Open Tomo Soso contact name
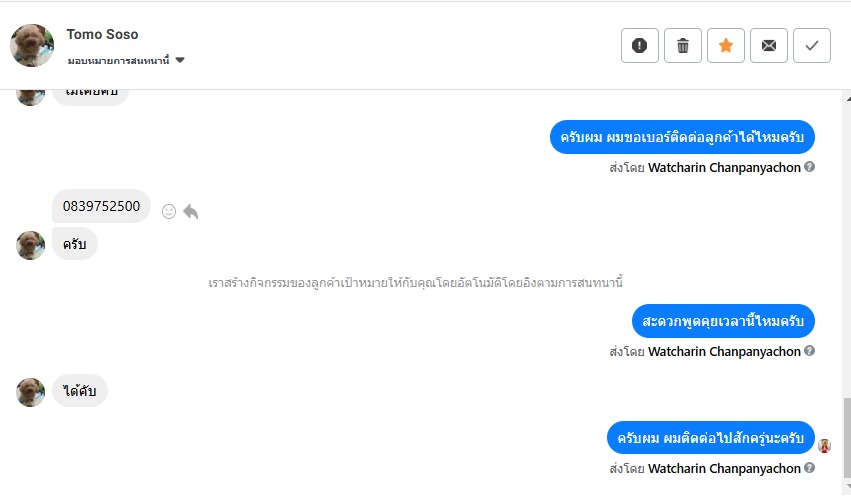The height and width of the screenshot is (503, 851). [102, 34]
